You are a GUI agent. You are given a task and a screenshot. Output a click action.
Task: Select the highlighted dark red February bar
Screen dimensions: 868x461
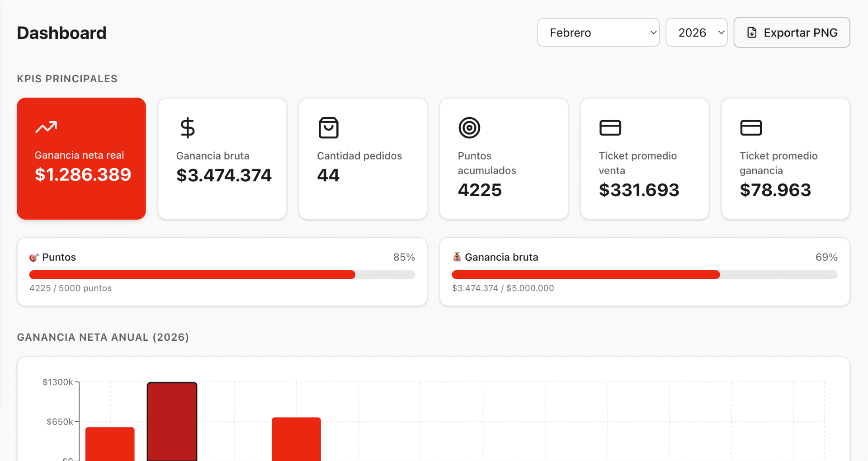tap(172, 422)
